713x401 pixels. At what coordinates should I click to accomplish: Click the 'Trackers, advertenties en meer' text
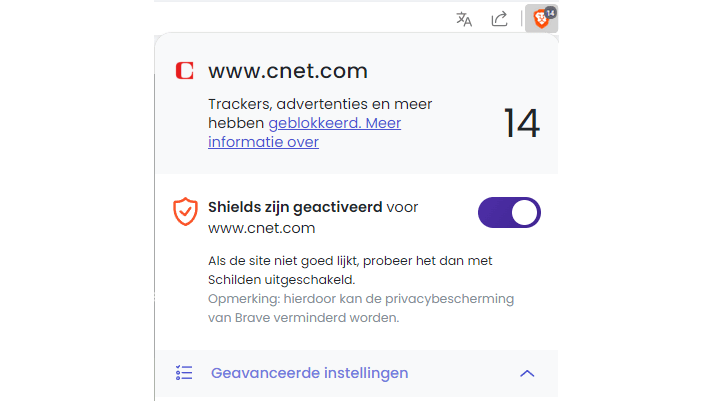pos(312,104)
